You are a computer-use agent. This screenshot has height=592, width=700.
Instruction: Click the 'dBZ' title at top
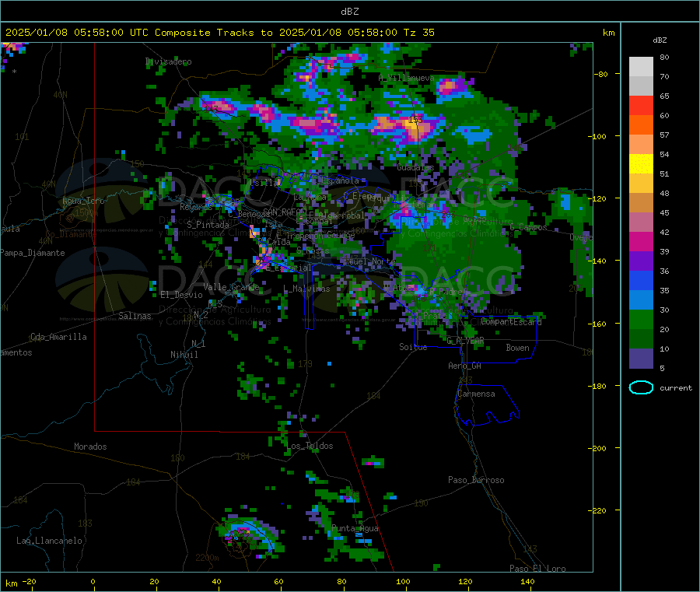pos(349,12)
